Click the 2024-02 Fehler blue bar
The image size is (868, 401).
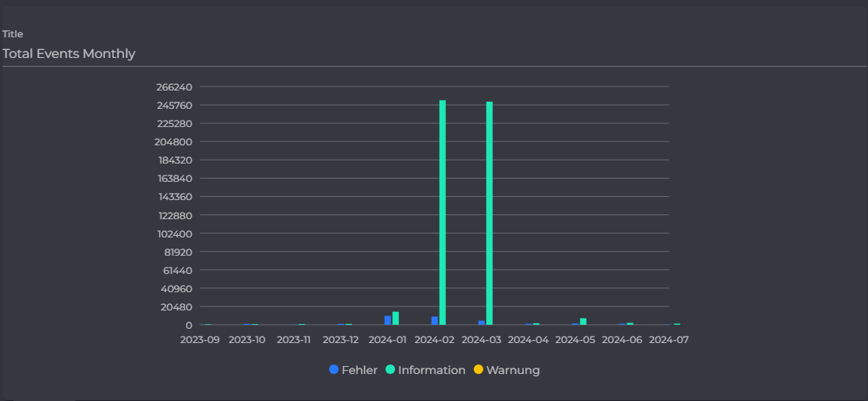[x=435, y=321]
